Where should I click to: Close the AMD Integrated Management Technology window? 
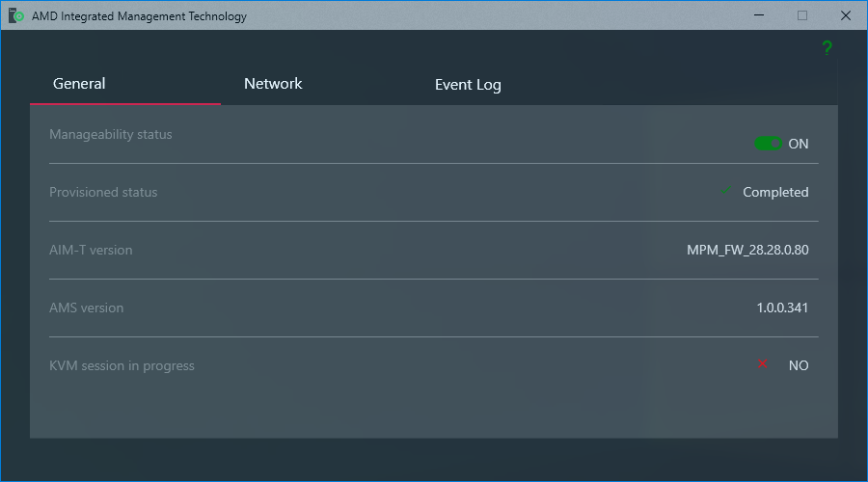845,15
